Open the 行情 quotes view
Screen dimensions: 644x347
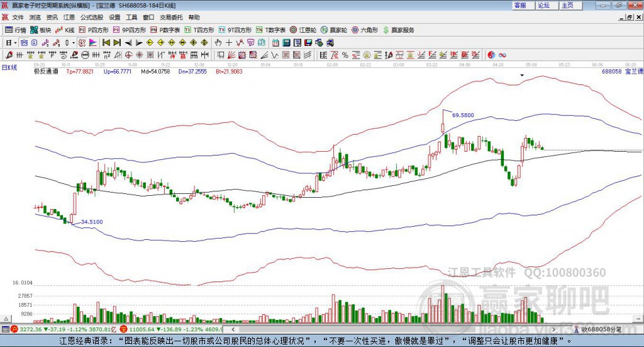[15, 30]
